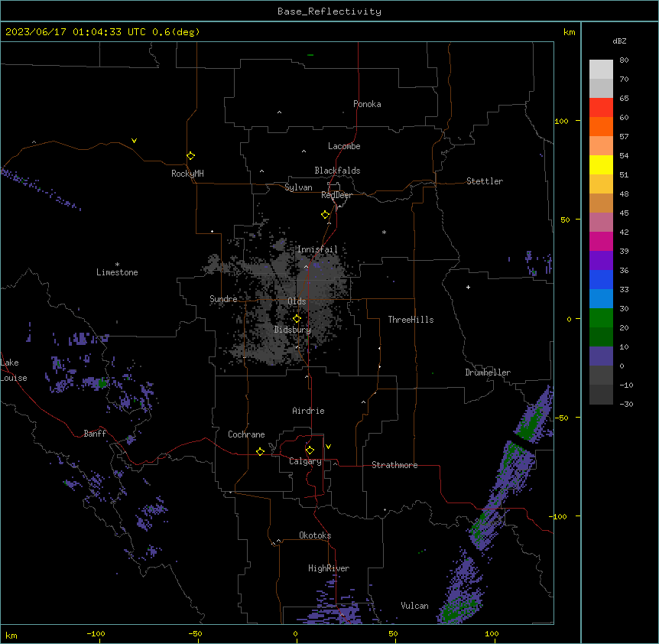Pick the red swatch between 65 and 60
The height and width of the screenshot is (644, 659).
click(x=601, y=108)
